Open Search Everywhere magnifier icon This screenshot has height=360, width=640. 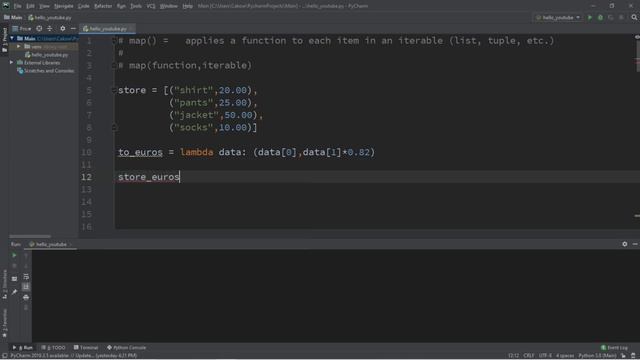pos(634,18)
